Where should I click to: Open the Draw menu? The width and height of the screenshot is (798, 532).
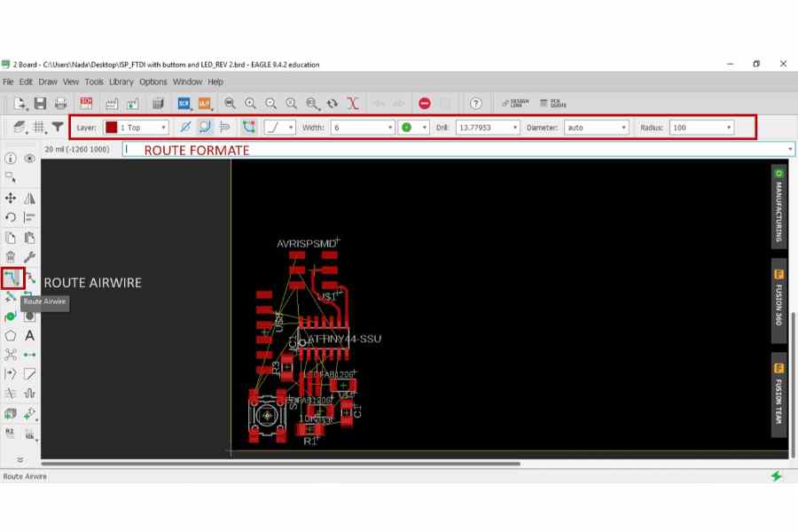pyautogui.click(x=48, y=82)
